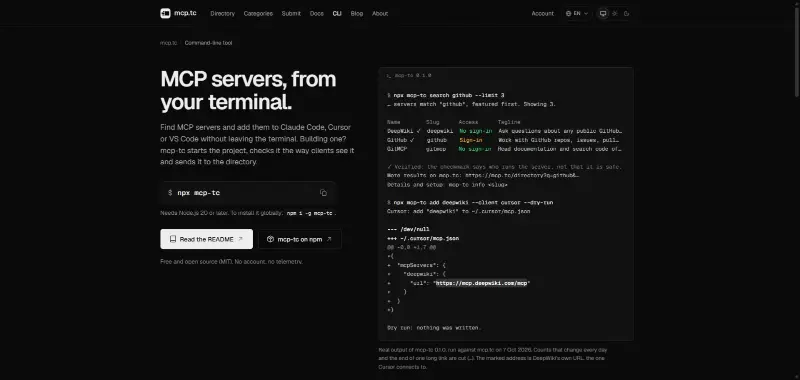Screen dimensions: 800x380
Task: Open the Submit nav link
Action: tap(291, 14)
